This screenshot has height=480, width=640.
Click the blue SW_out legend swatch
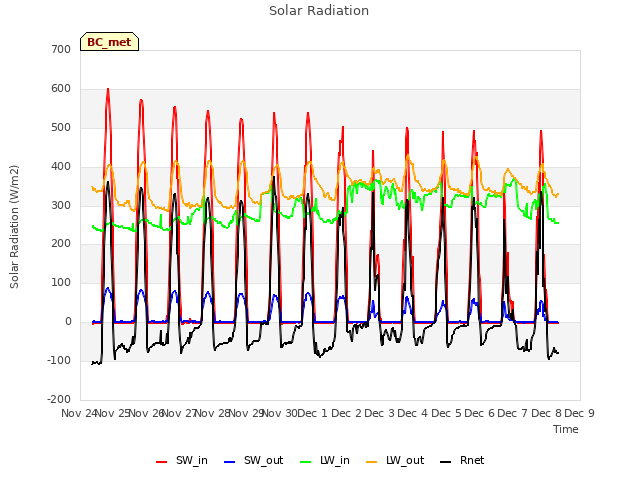click(230, 462)
